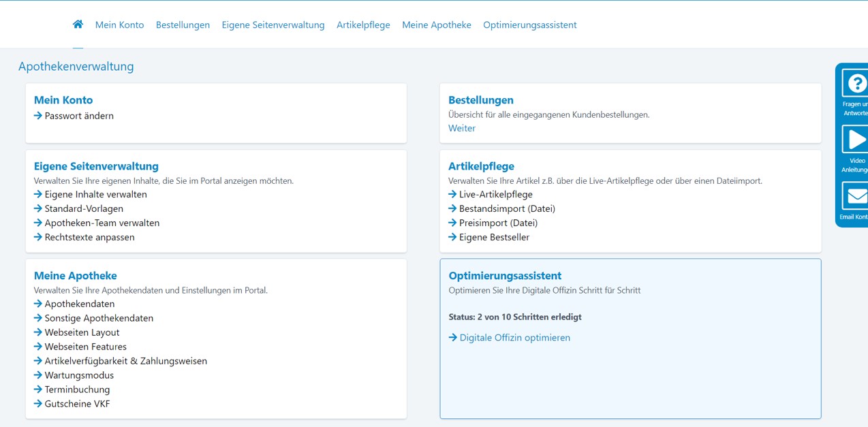Click the Eigene Seitenverwaltung card heading
Image resolution: width=868 pixels, height=427 pixels.
(96, 166)
